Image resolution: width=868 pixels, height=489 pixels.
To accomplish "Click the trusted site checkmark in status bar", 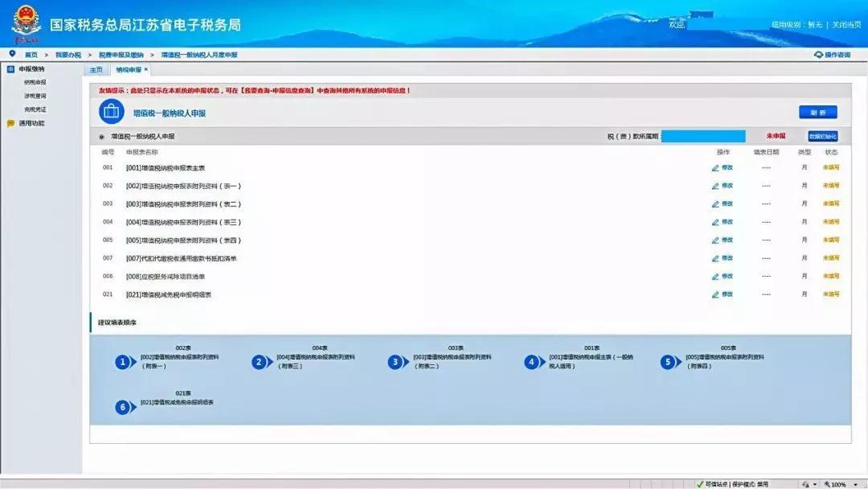I will click(700, 484).
